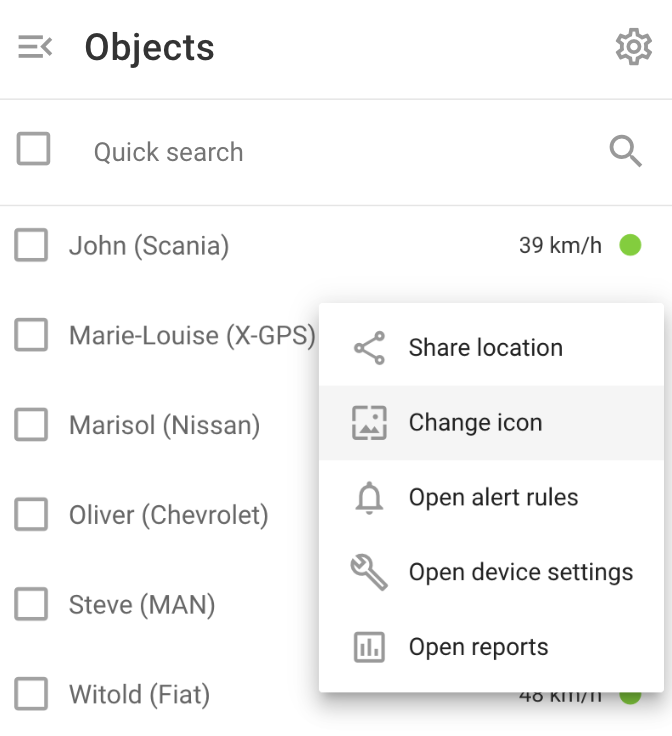This screenshot has height=736, width=672.
Task: Click John's green online status dot
Action: click(630, 245)
